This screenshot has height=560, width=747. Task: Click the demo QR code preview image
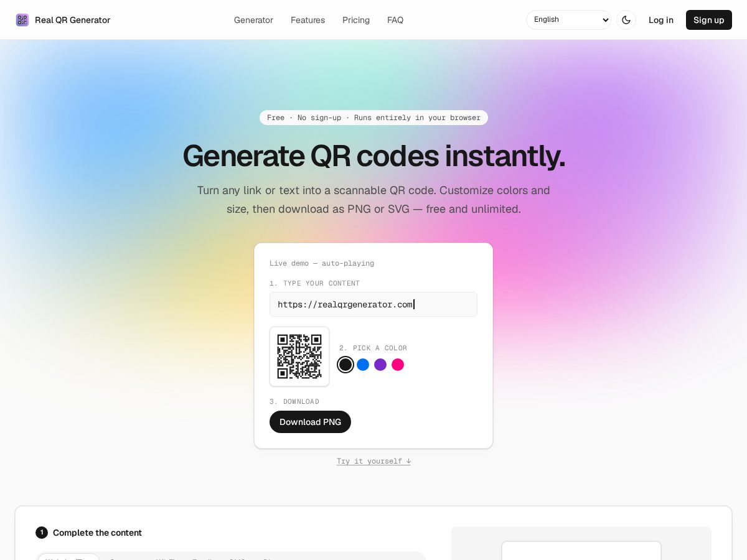coord(299,357)
